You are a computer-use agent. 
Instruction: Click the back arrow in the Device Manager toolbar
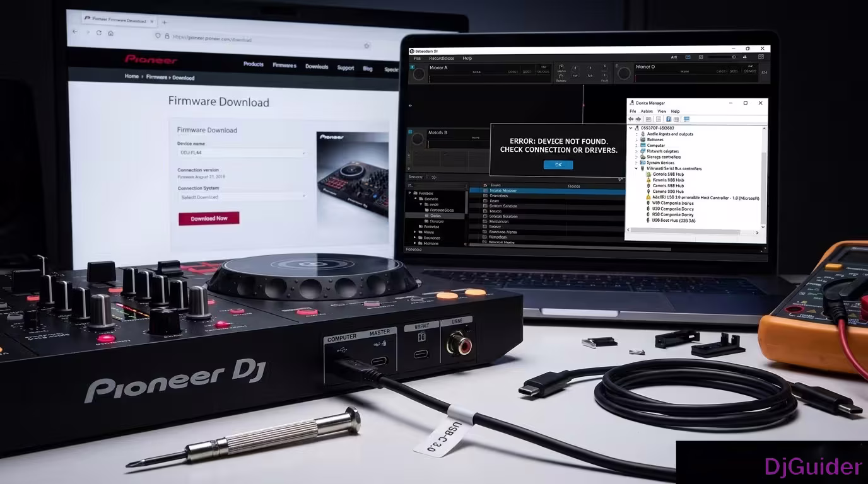tap(631, 119)
